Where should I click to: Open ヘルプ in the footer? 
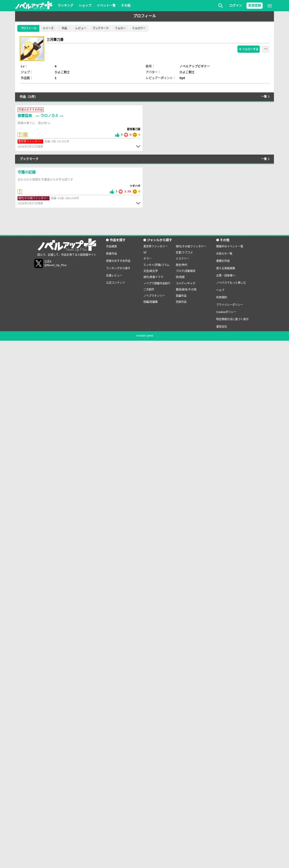[220, 290]
